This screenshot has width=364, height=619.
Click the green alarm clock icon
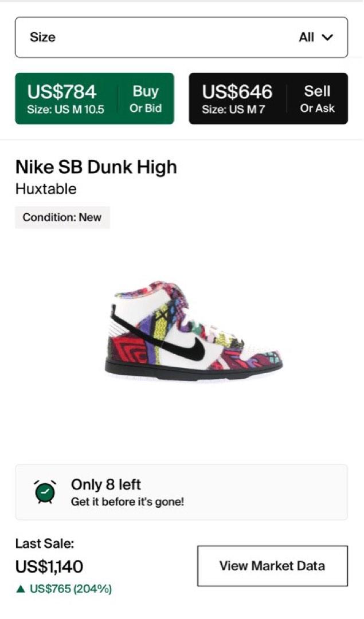[x=45, y=492]
